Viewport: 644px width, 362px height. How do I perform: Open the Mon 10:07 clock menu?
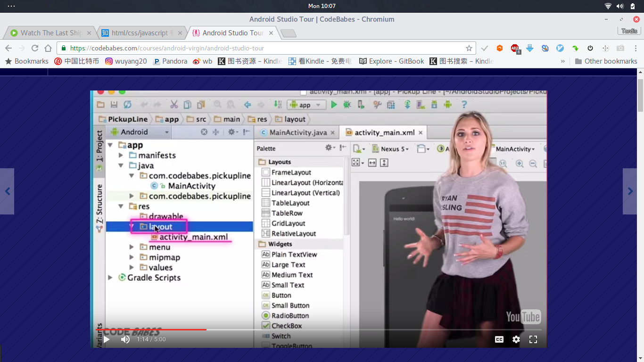tap(322, 6)
